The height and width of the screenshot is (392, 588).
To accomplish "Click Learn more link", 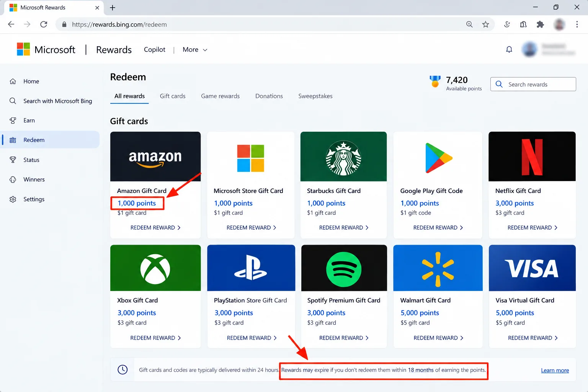I will pyautogui.click(x=555, y=370).
